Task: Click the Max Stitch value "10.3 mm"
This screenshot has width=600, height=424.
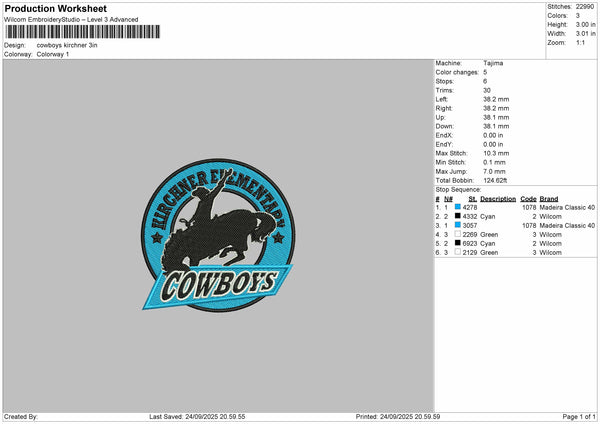Action: tap(496, 153)
